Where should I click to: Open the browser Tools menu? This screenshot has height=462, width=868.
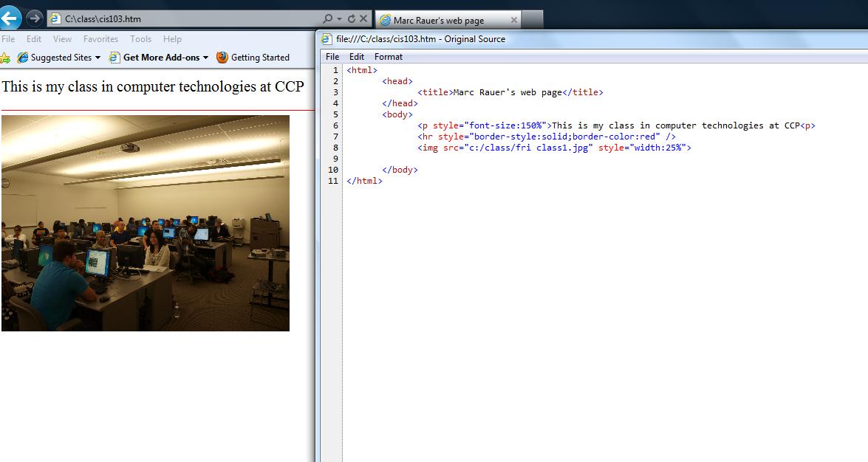point(140,38)
